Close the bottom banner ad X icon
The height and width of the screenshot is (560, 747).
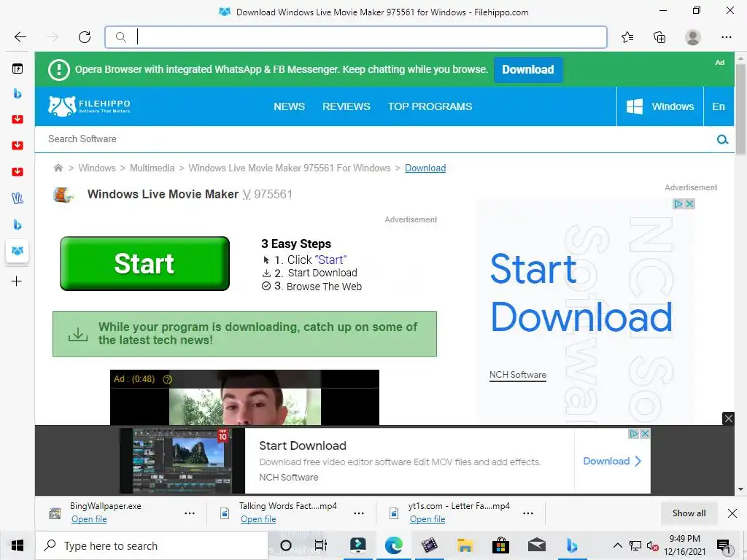[x=645, y=434]
